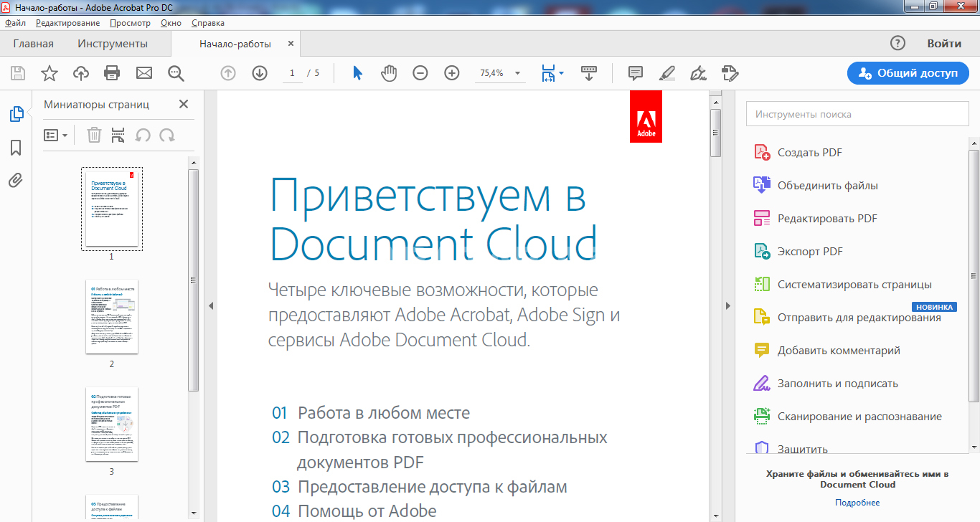
Task: Open Find text magnifier icon
Action: point(176,73)
